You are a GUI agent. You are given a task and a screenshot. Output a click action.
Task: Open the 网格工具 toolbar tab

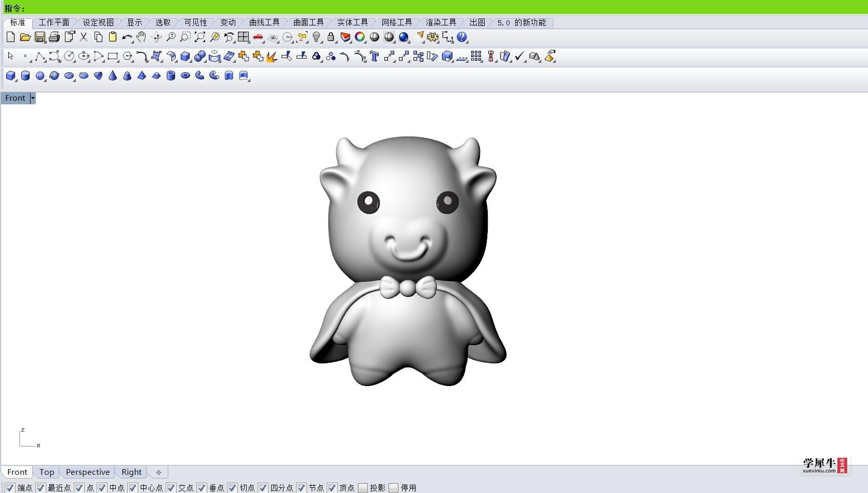pyautogui.click(x=397, y=23)
